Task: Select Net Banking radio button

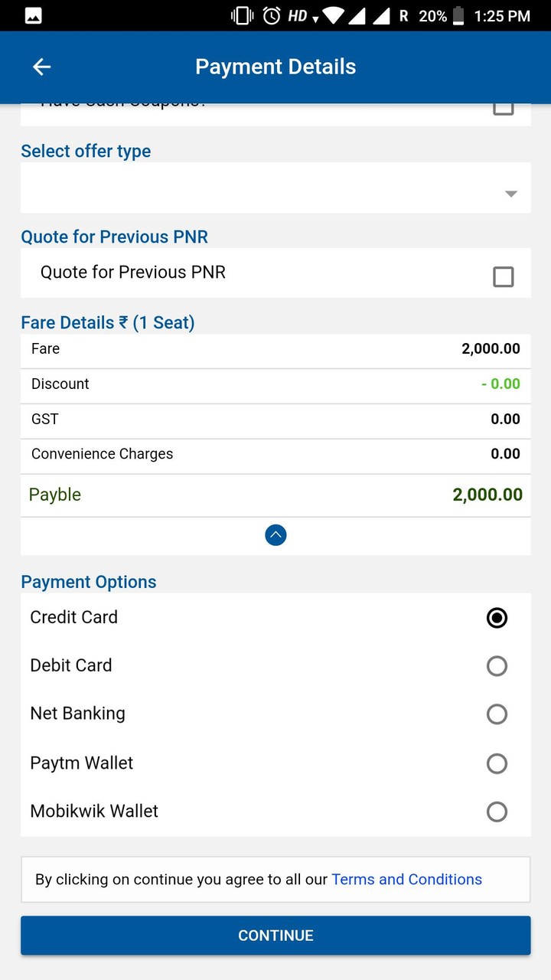Action: click(x=497, y=714)
